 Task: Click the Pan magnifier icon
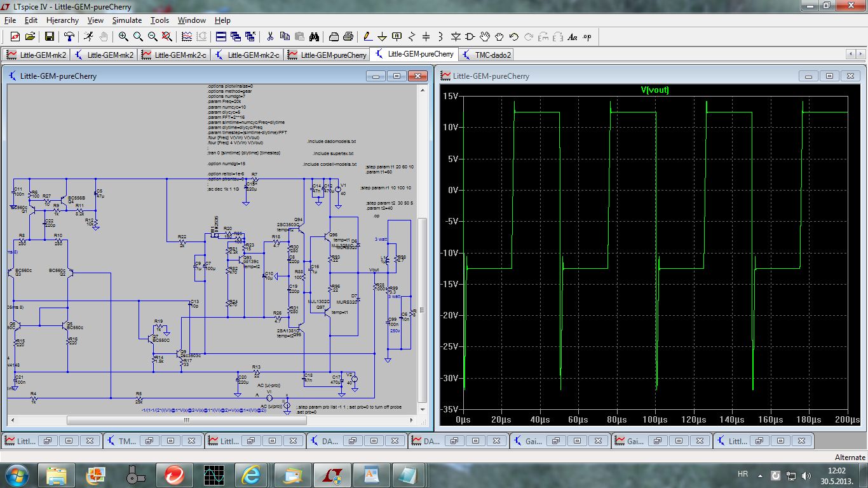pos(138,37)
